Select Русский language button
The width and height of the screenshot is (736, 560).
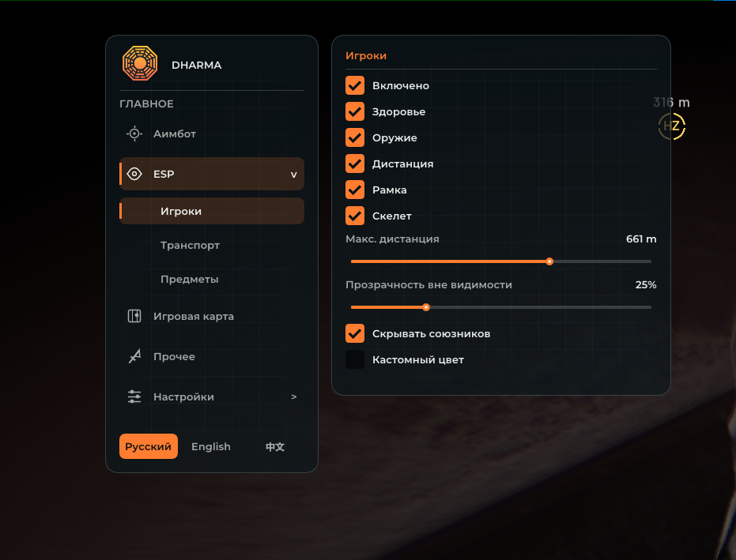(x=149, y=446)
